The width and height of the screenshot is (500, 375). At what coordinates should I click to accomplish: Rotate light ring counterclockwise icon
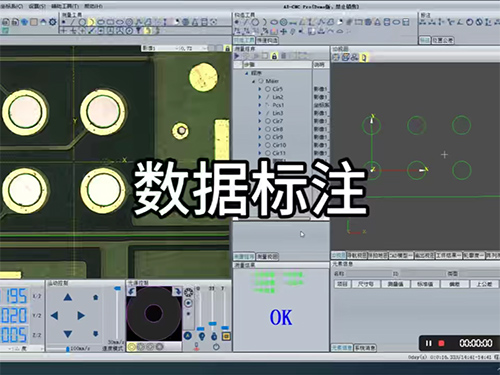[x=131, y=291]
